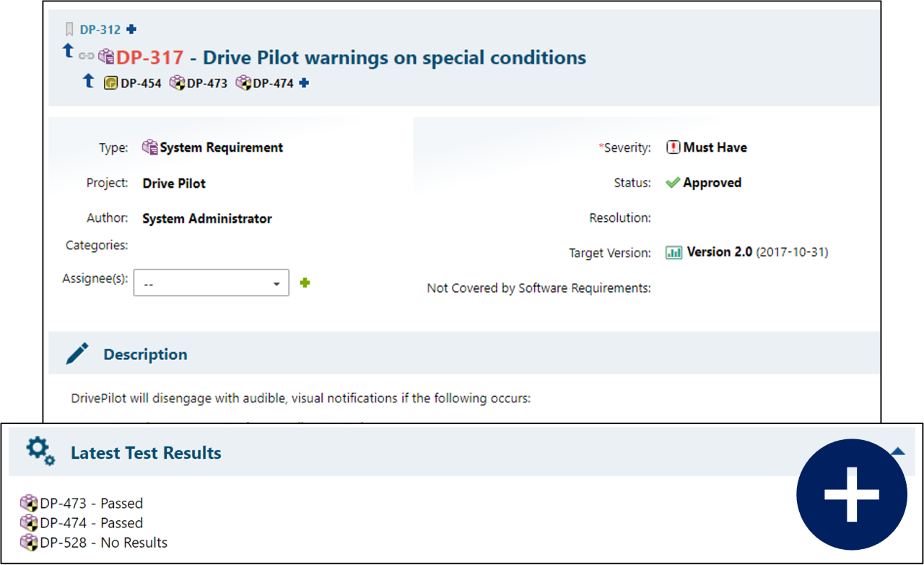Open the DP-312 parent item link

[100, 30]
